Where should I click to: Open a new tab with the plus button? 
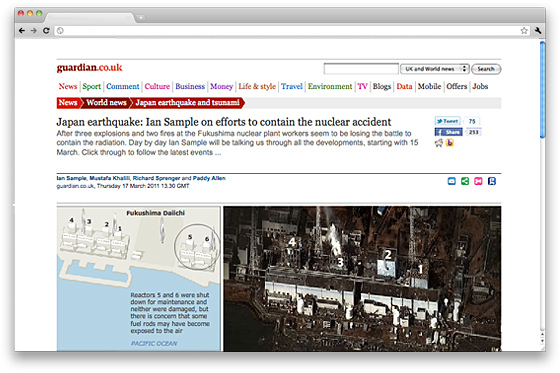(141, 18)
